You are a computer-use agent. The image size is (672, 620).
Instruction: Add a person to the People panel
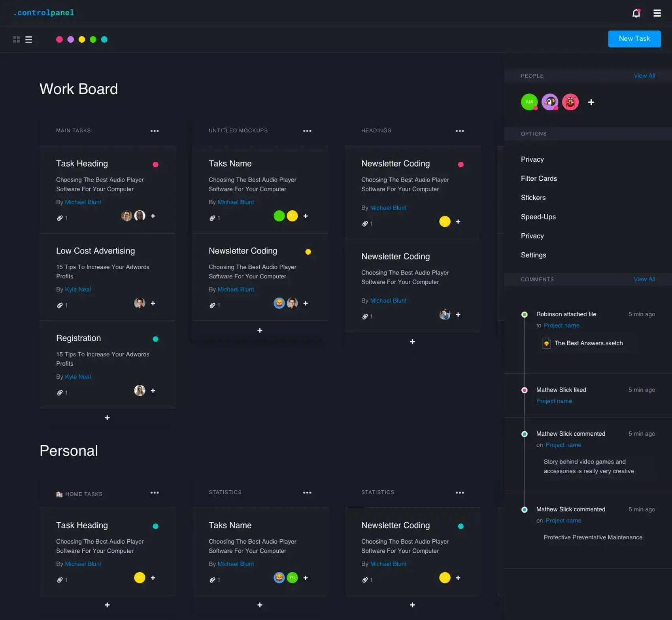591,102
